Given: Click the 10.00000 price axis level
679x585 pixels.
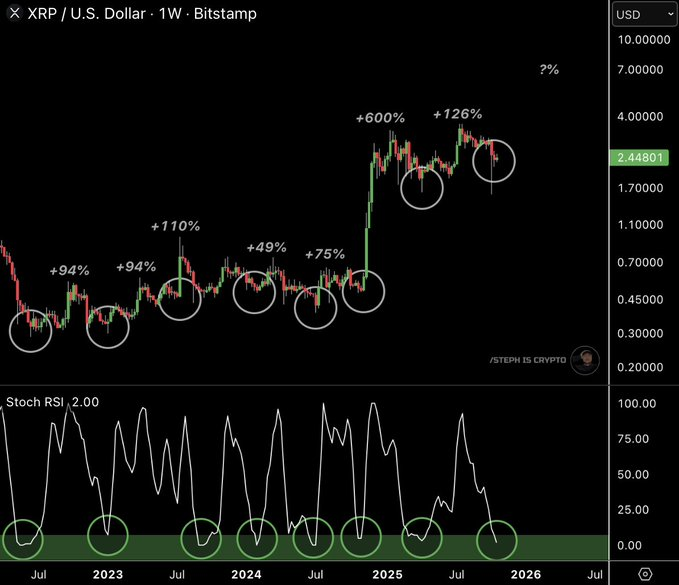Looking at the screenshot, I should 643,39.
